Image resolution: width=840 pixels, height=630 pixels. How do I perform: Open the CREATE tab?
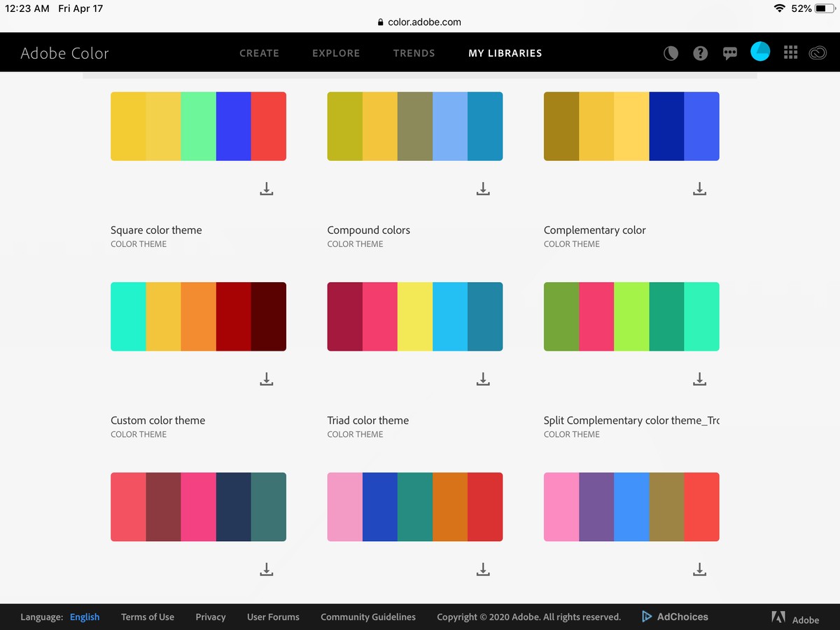click(x=259, y=53)
